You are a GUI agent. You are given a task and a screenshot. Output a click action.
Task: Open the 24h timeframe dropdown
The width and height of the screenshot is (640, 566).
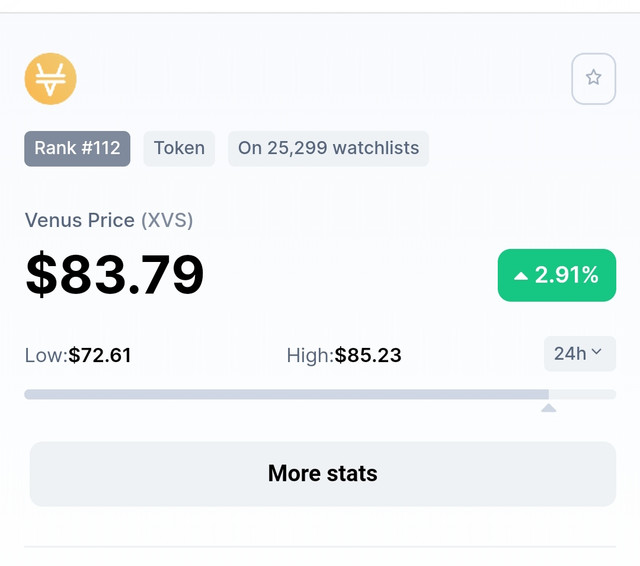tap(580, 354)
